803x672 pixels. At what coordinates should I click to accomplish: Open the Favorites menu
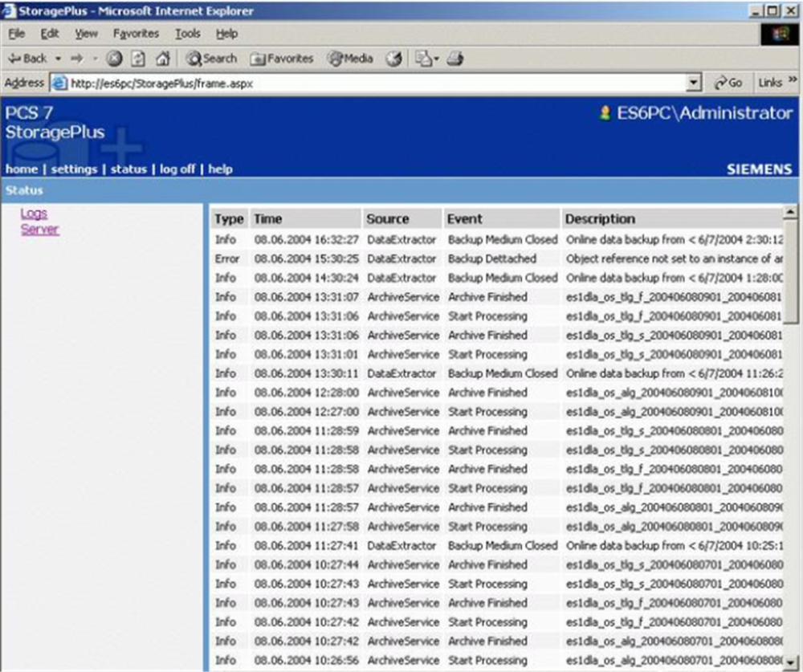click(136, 34)
